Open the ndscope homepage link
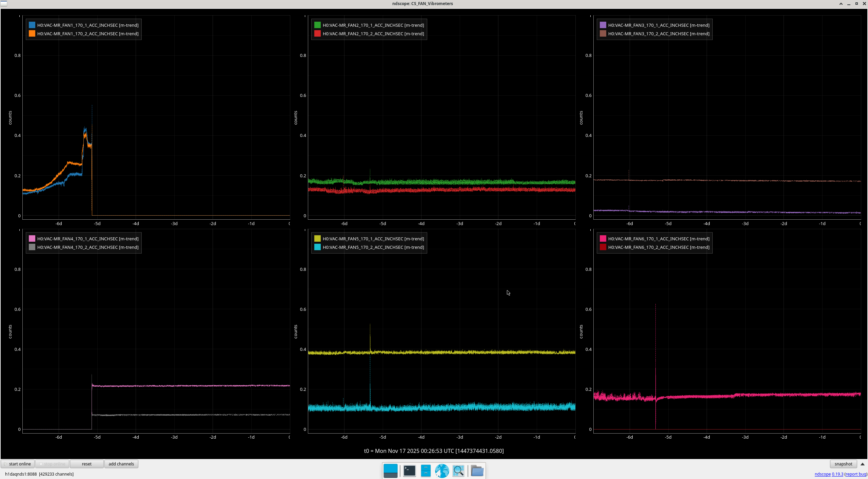868x479 pixels. pos(823,474)
